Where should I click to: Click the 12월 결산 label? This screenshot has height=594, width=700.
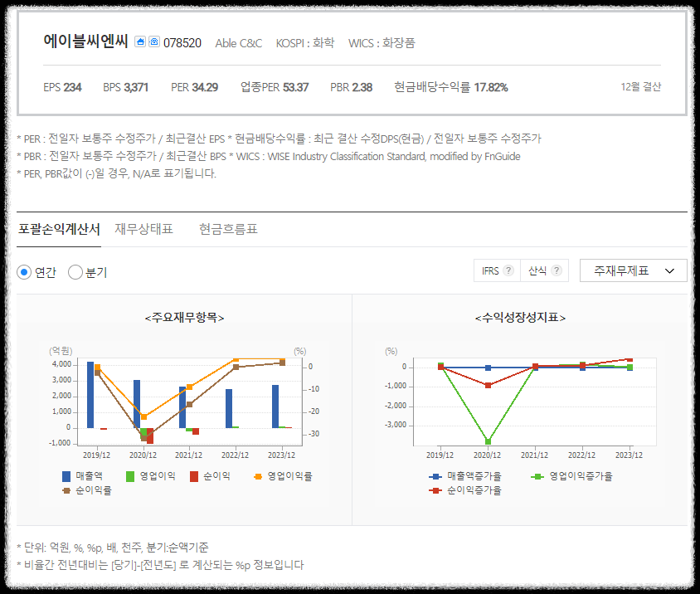tap(640, 86)
